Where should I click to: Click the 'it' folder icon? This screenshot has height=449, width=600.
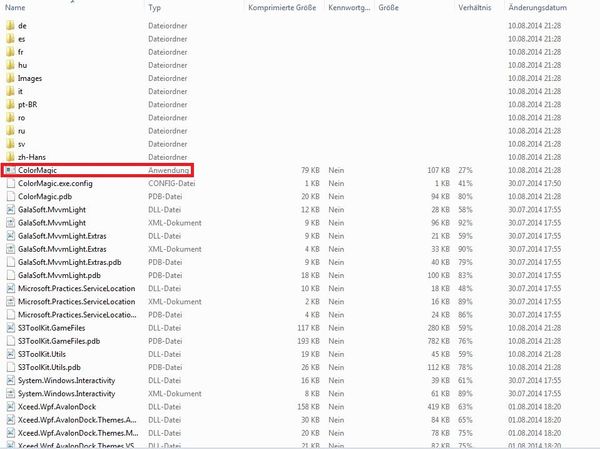10,91
